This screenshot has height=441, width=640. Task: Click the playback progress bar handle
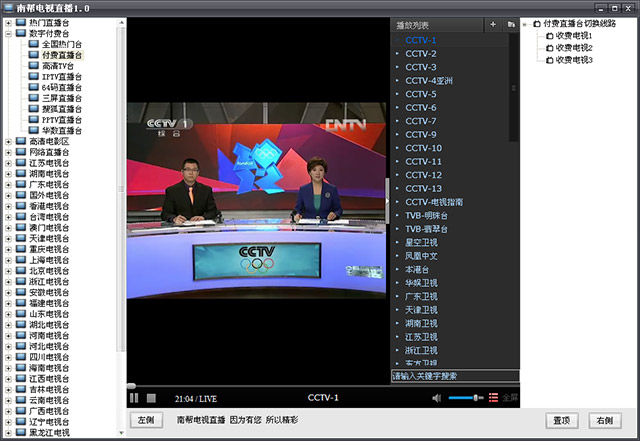pyautogui.click(x=131, y=386)
